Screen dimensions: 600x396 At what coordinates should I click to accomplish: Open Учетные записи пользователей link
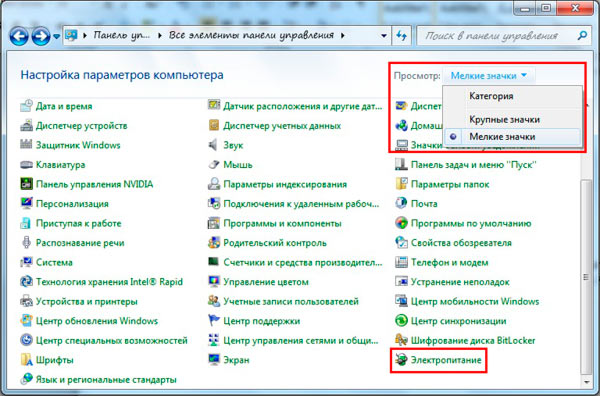click(291, 301)
